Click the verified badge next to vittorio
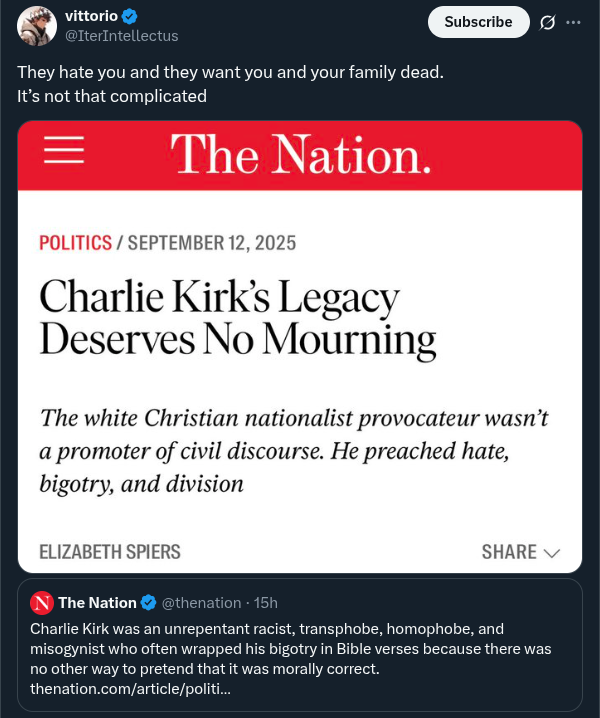The height and width of the screenshot is (718, 600). (x=130, y=16)
